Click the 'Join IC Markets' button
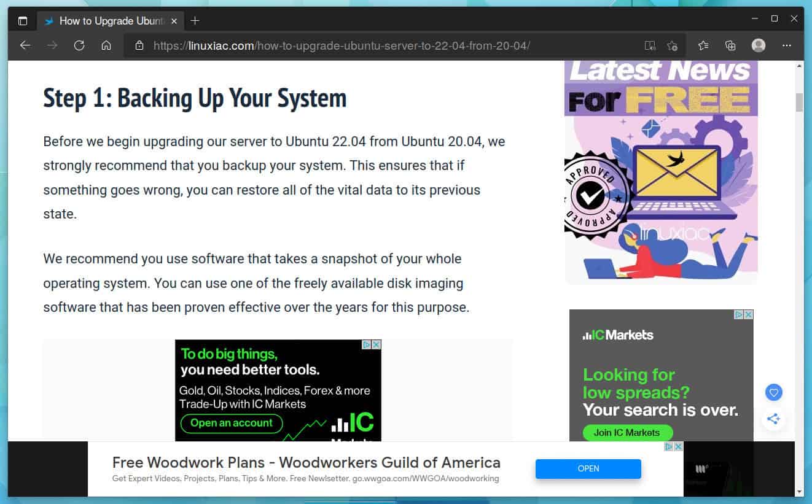Image resolution: width=812 pixels, height=504 pixels. [x=627, y=433]
